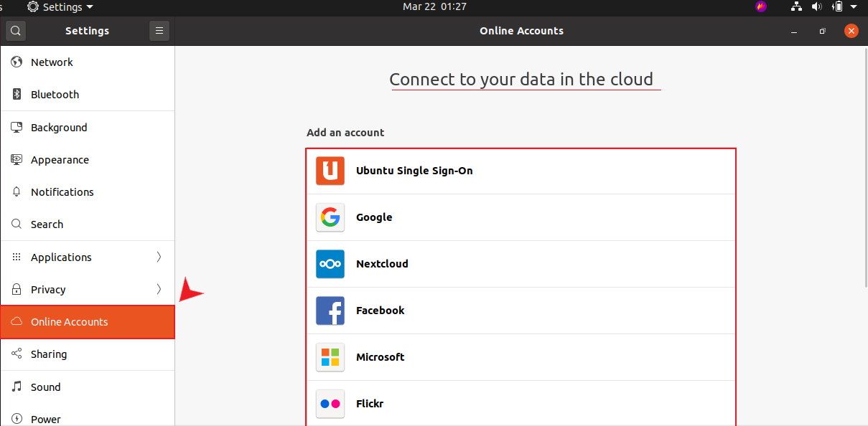Viewport: 868px width, 426px height.
Task: Add a Flickr account
Action: click(521, 404)
